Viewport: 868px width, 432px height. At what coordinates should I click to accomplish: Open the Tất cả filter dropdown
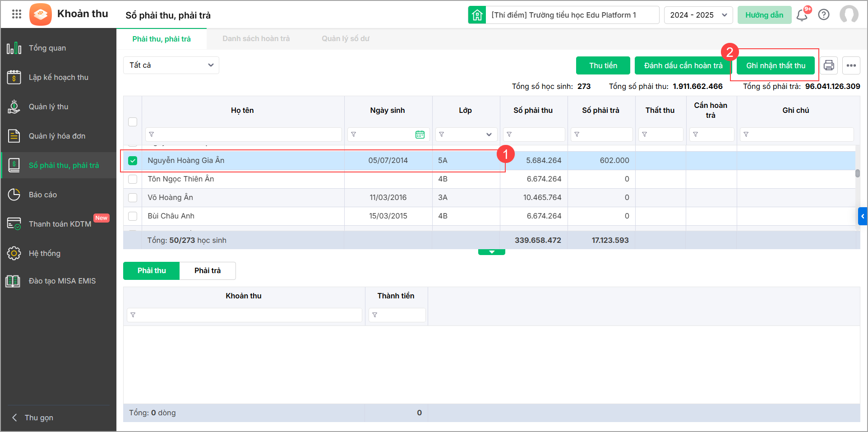click(x=171, y=65)
